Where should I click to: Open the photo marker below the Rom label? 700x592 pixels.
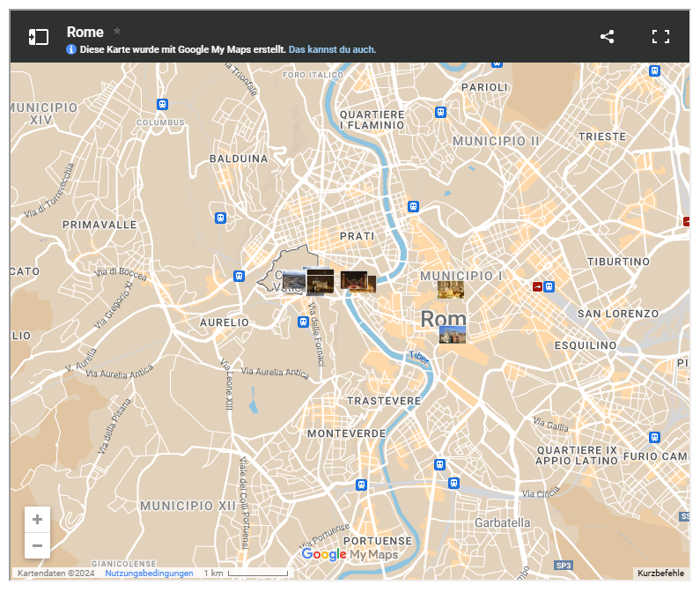(x=453, y=335)
